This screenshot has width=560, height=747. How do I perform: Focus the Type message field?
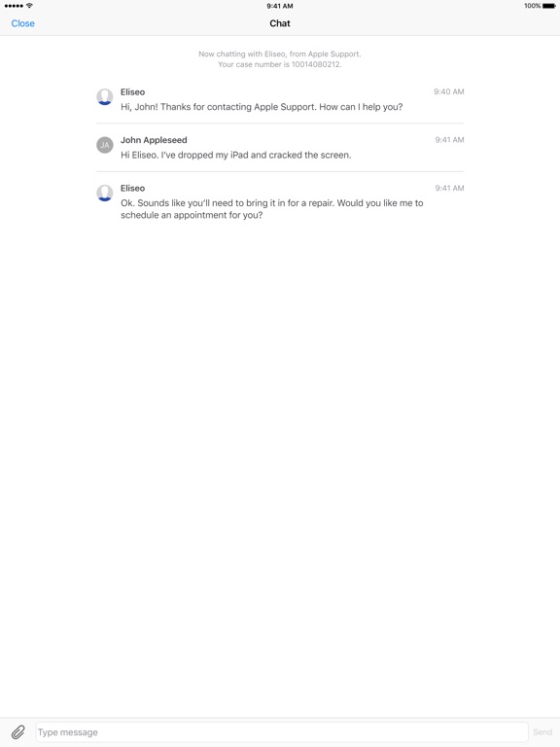(282, 731)
